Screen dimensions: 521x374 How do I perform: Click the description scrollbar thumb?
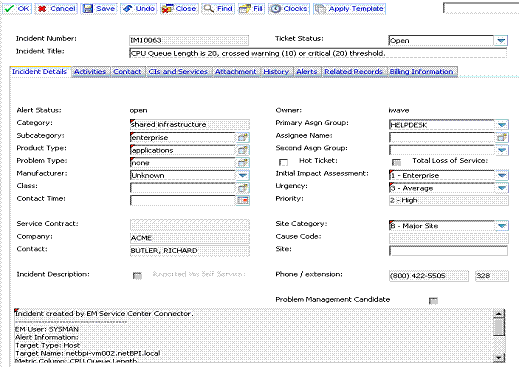click(x=499, y=327)
